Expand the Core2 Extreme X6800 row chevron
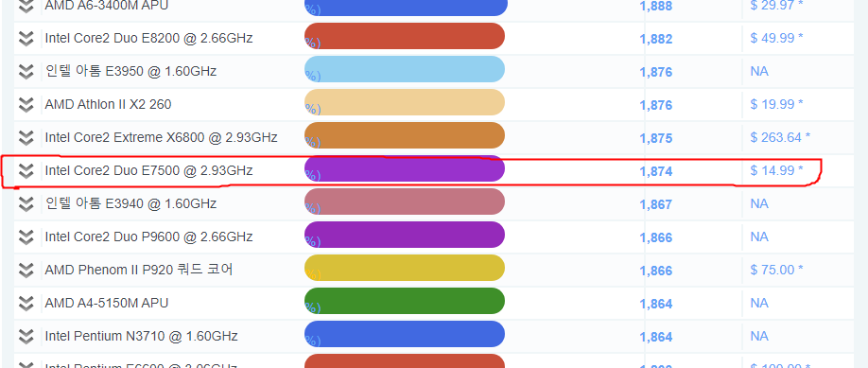This screenshot has width=868, height=368. coord(26,137)
